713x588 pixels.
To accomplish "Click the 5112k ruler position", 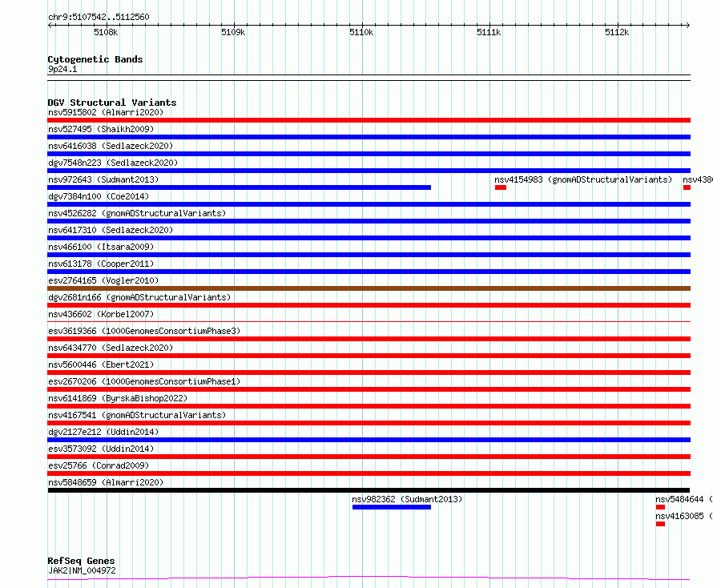I will click(x=617, y=32).
